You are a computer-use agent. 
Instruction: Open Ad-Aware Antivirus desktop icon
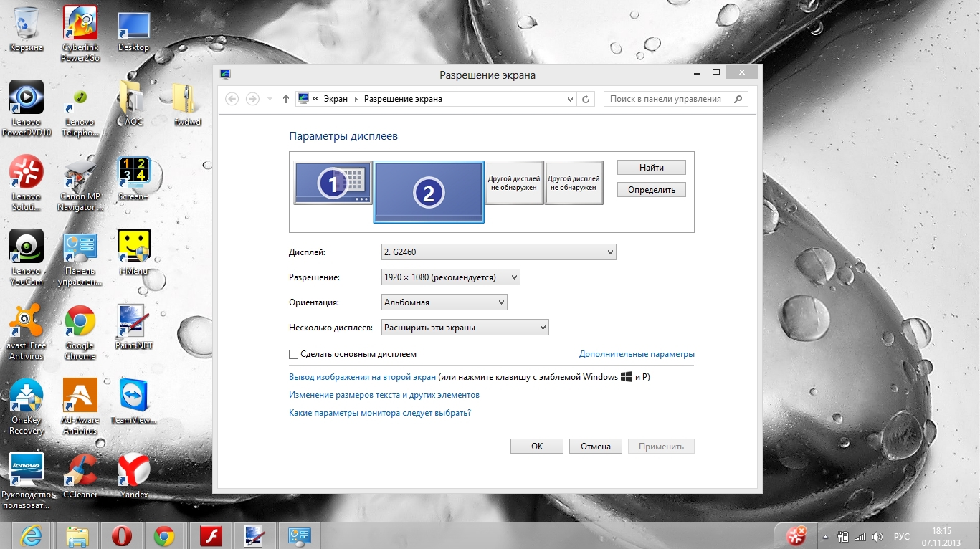pyautogui.click(x=80, y=407)
